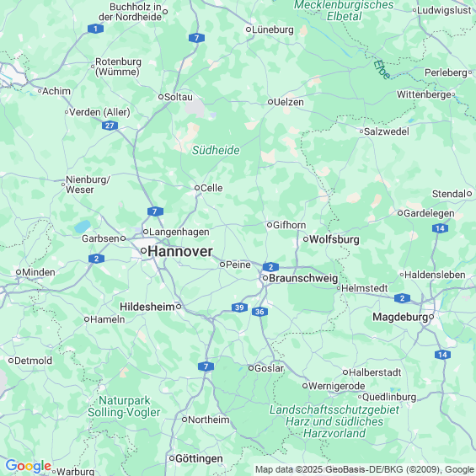The height and width of the screenshot is (476, 476).
Task: Click the A36 highway shield below Braunschweig
Action: (x=259, y=312)
